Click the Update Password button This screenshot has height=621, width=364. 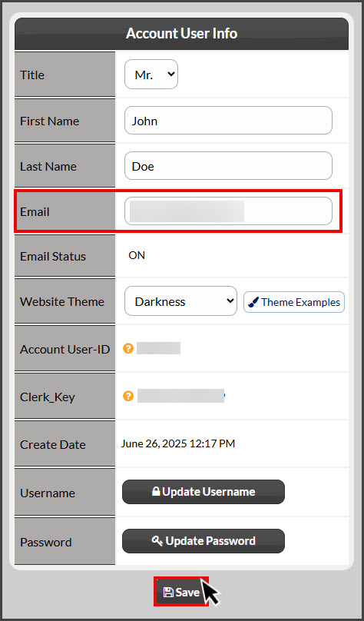point(204,540)
